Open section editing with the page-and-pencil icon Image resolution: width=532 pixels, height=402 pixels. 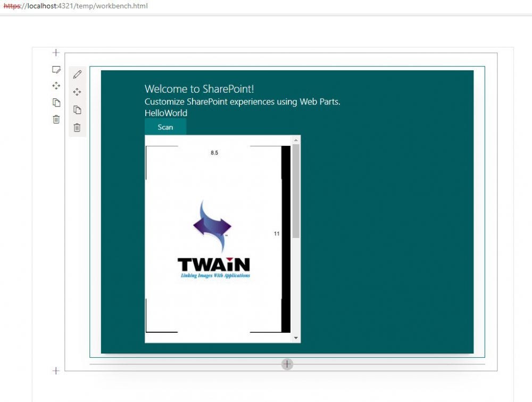(x=56, y=69)
